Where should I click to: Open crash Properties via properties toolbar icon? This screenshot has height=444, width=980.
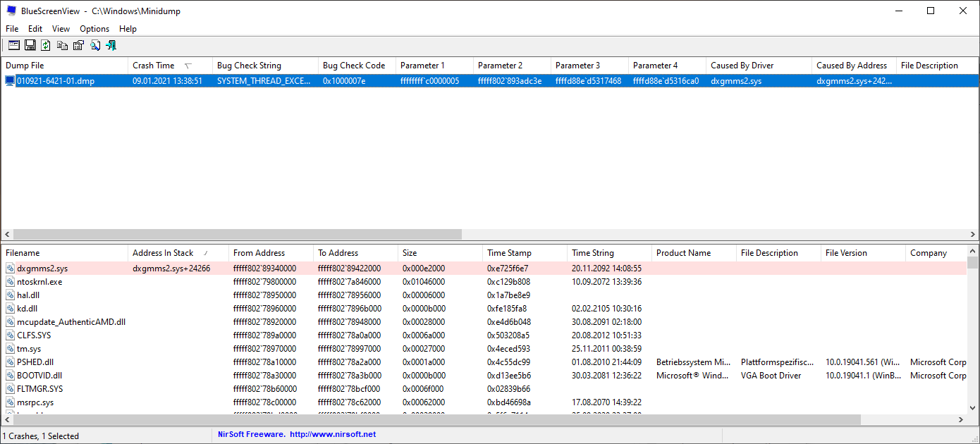(78, 44)
